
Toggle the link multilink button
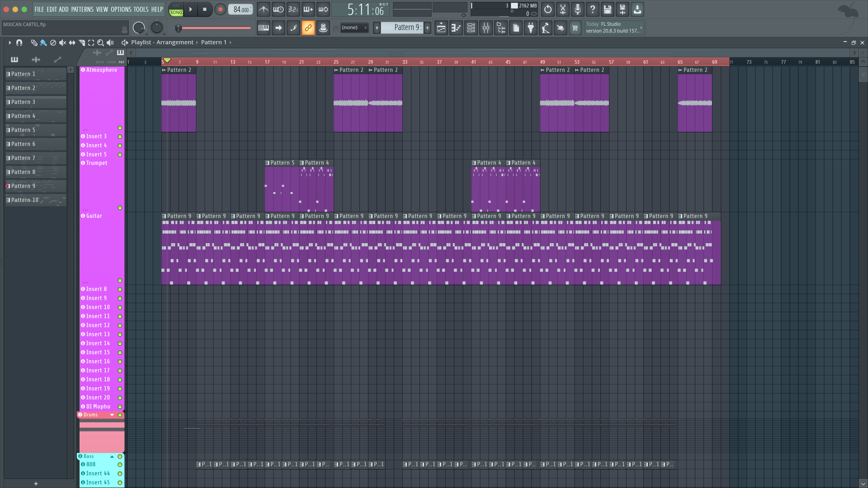308,28
